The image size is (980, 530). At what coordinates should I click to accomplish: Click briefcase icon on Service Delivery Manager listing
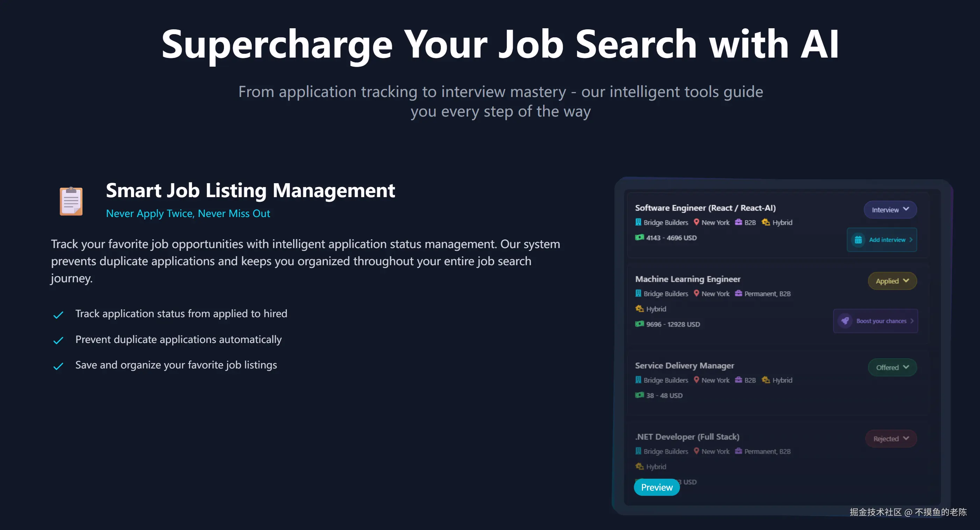(x=738, y=380)
